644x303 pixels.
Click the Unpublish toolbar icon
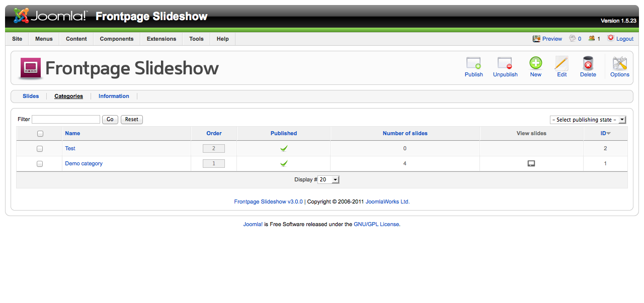coord(505,63)
